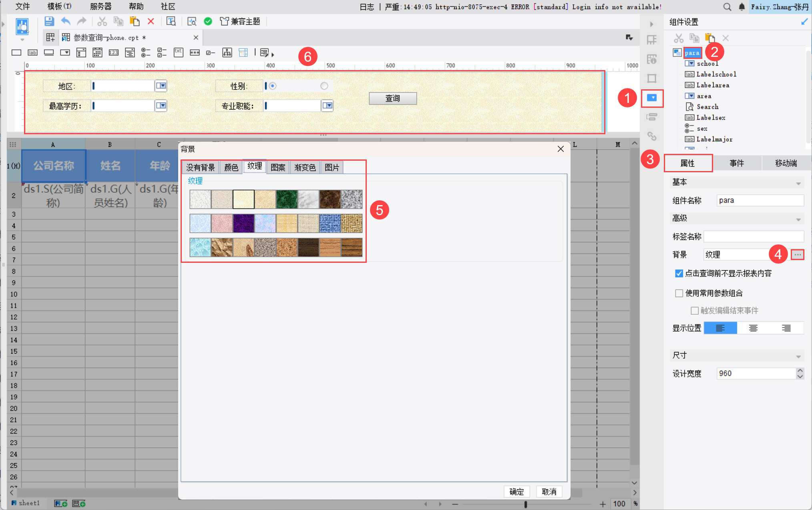
Task: Click the save icon in toolbar
Action: tap(49, 21)
